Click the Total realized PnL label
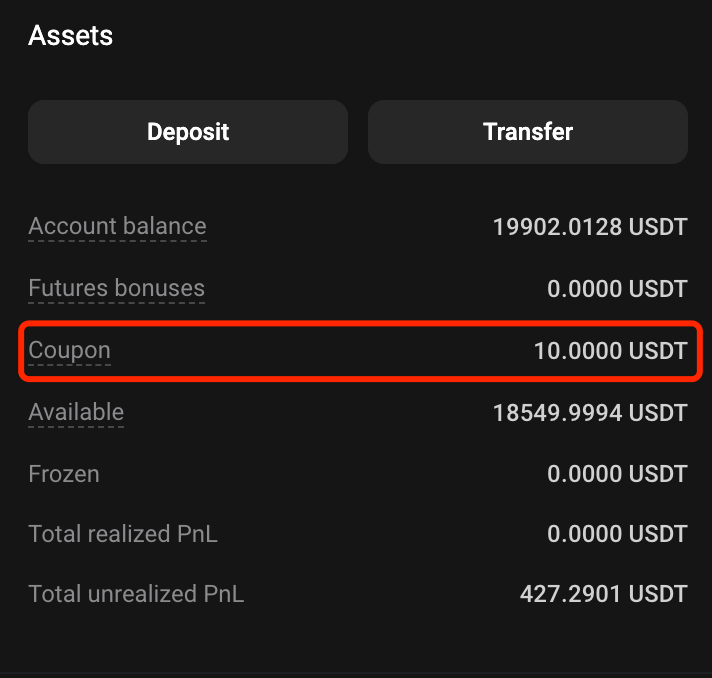The image size is (712, 678). [x=123, y=534]
